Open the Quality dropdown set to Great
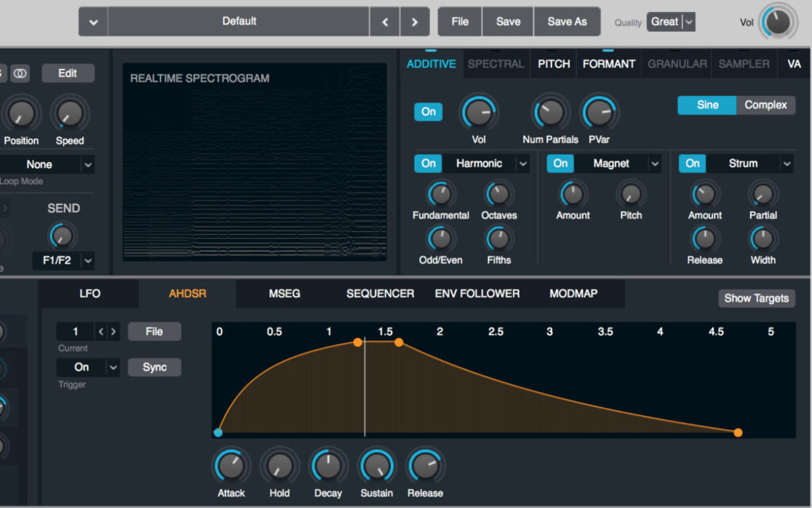The width and height of the screenshot is (812, 508). tap(671, 21)
